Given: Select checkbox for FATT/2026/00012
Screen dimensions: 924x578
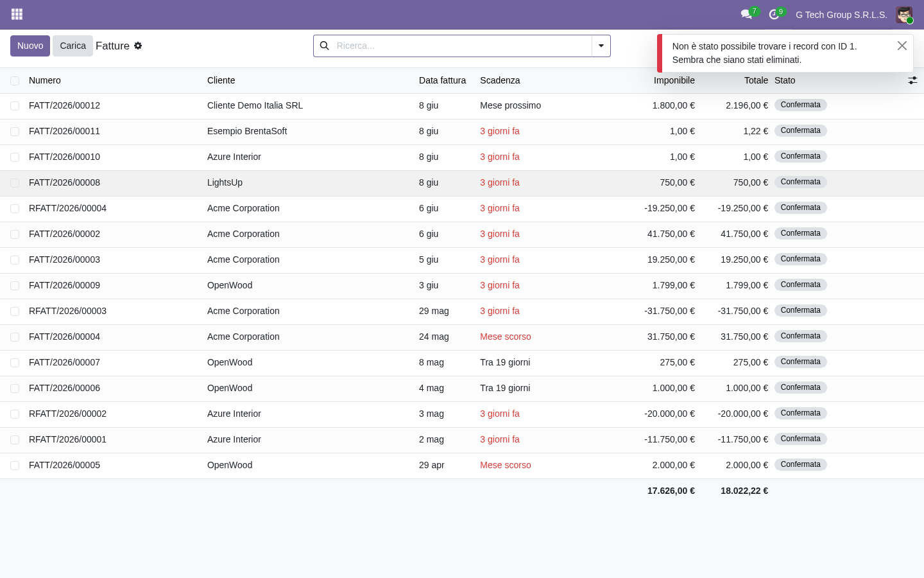Looking at the screenshot, I should pos(15,106).
